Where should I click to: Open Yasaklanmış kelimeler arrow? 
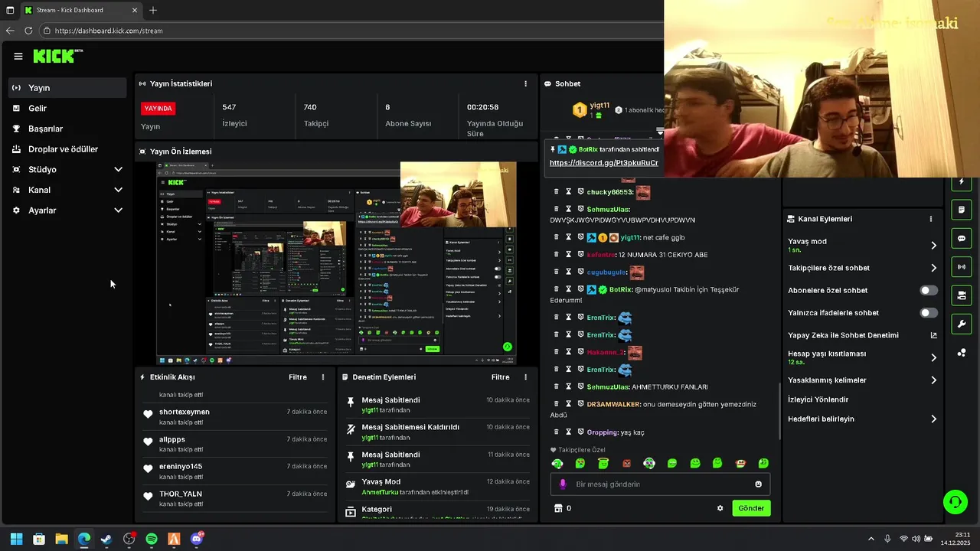click(x=933, y=380)
